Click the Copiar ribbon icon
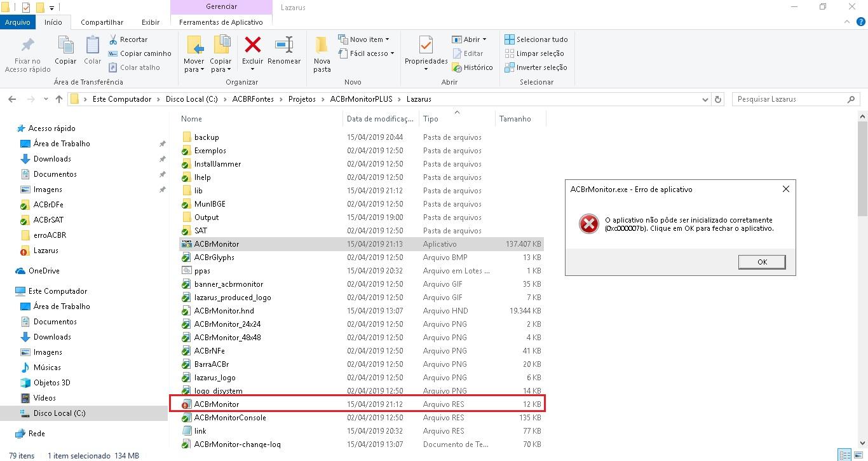The height and width of the screenshot is (461, 868). tap(65, 46)
